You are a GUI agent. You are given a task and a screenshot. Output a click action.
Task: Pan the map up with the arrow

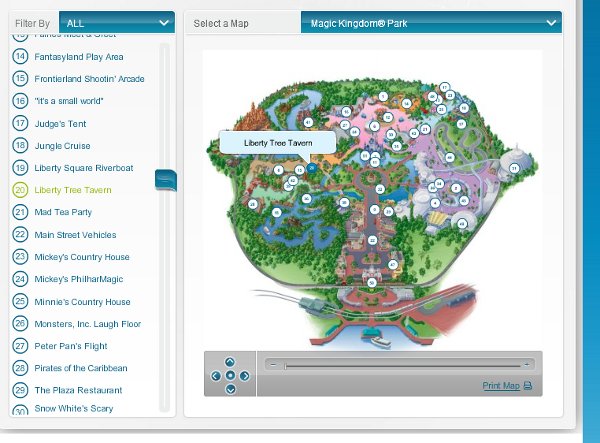[230, 362]
